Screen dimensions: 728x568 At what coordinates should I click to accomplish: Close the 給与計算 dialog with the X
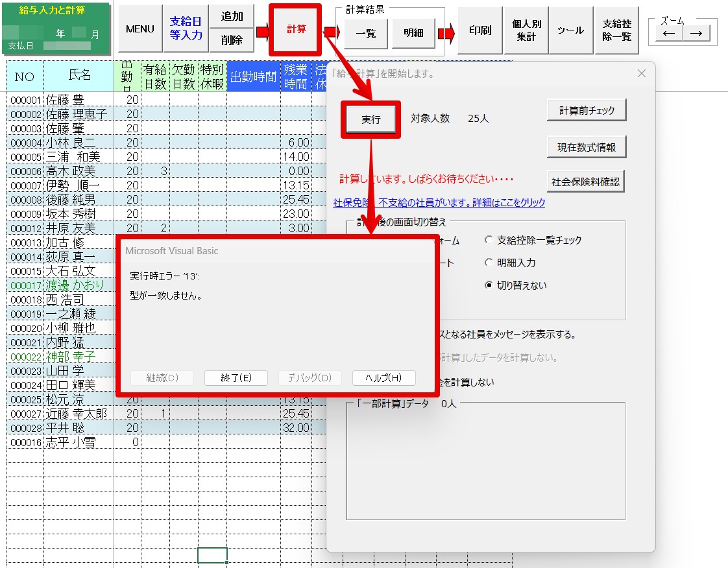pyautogui.click(x=642, y=73)
